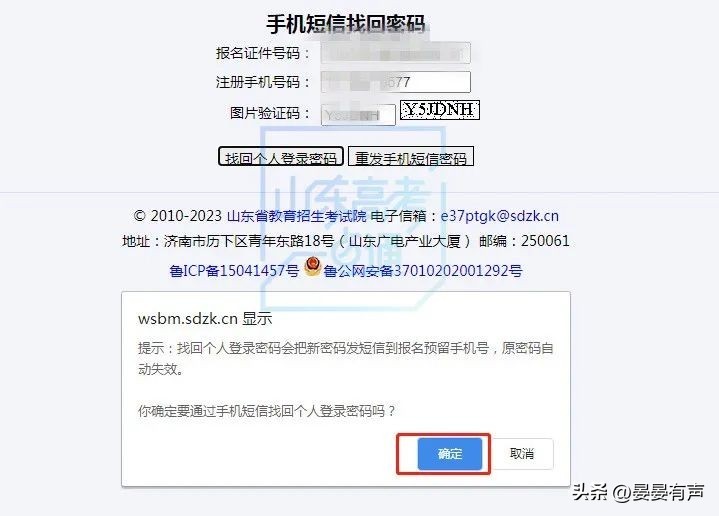Screen dimensions: 719x516
Task: Click the 手机短信找回密码 page heading
Action: tap(346, 24)
